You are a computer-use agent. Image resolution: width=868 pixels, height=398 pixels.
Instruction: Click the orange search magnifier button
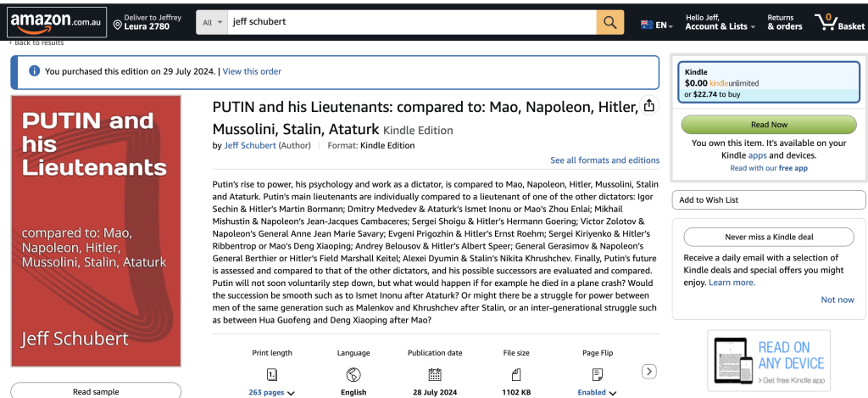pos(610,22)
